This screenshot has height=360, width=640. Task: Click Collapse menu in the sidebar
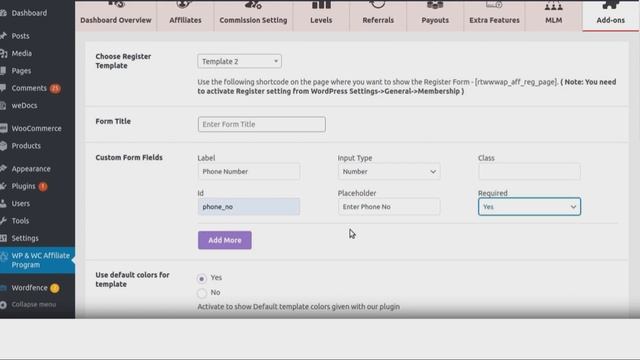click(33, 304)
